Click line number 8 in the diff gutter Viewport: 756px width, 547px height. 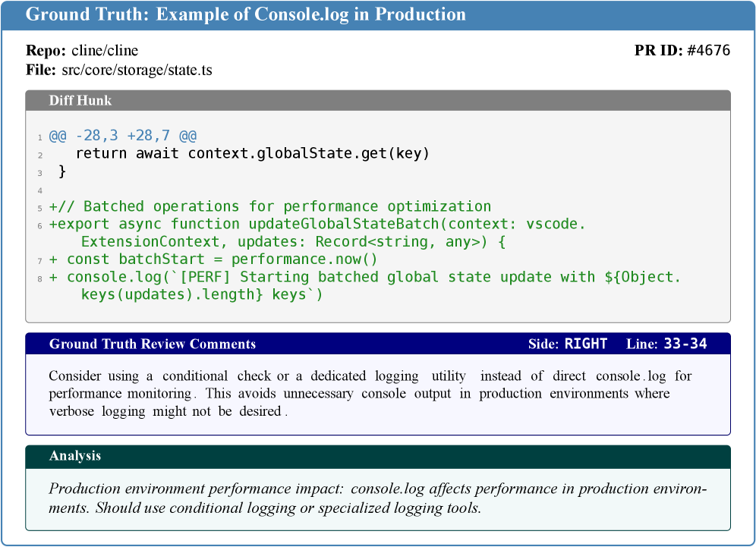click(x=39, y=278)
